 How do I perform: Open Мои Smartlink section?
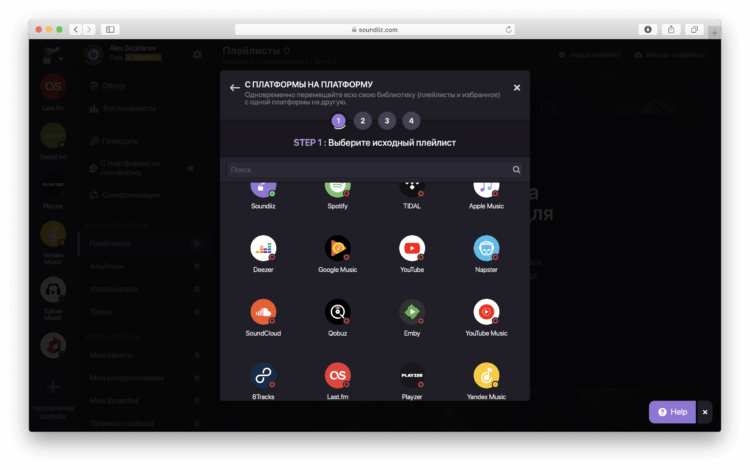[143, 400]
